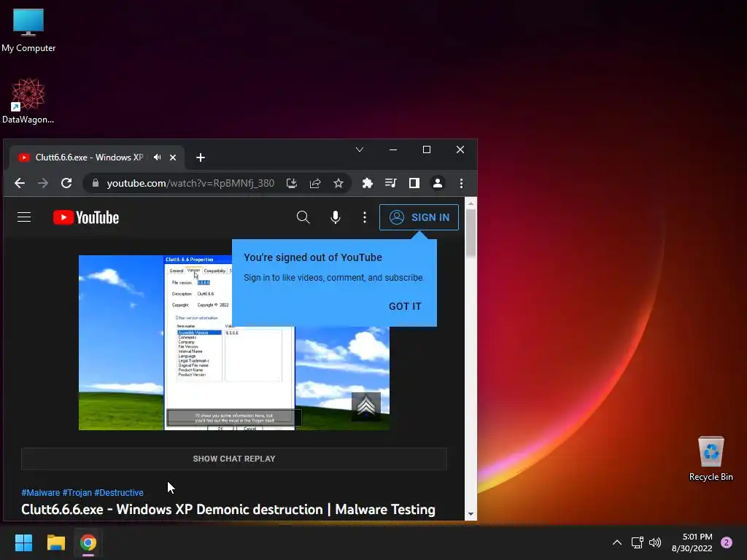Viewport: 747px width, 560px height.
Task: Select video title text
Action: 228,509
